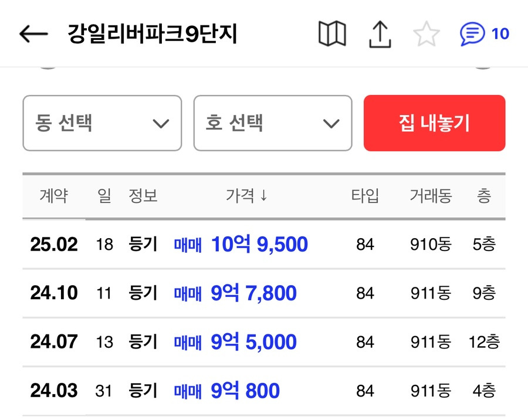Tap the share upload icon
This screenshot has width=528, height=420.
pos(380,34)
